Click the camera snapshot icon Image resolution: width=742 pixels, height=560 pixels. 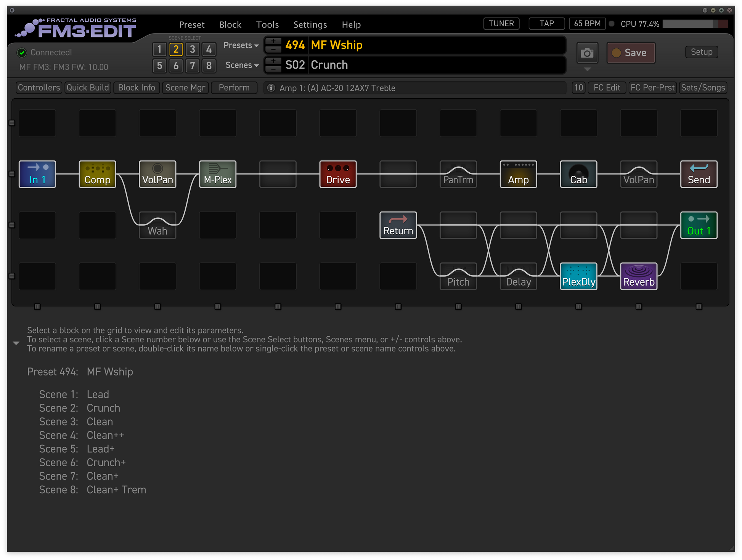pyautogui.click(x=587, y=53)
